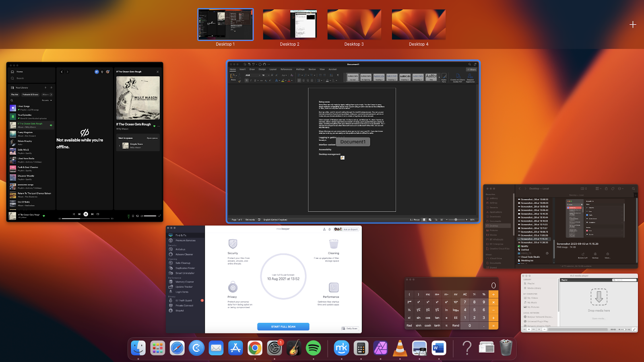Open Finder more actions dropdown
The height and width of the screenshot is (362, 644).
(621, 188)
